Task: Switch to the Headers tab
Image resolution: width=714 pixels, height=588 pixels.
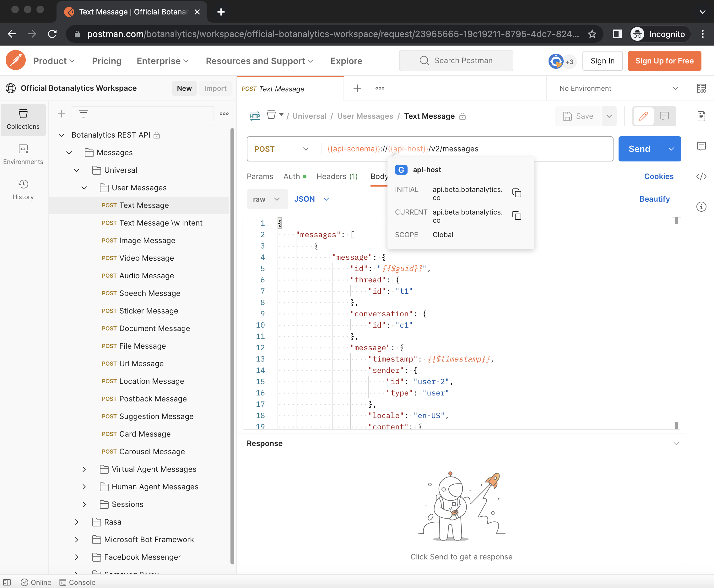Action: click(x=337, y=177)
